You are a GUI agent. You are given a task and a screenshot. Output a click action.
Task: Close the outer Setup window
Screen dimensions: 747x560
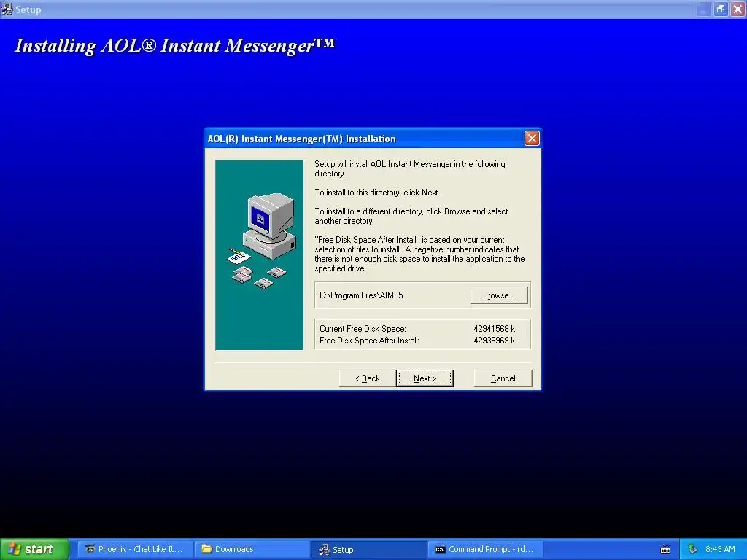click(738, 9)
